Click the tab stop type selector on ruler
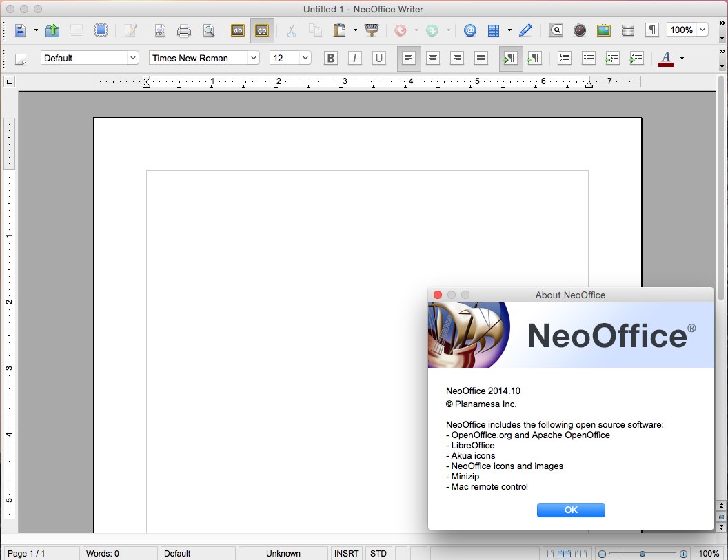 (9, 82)
